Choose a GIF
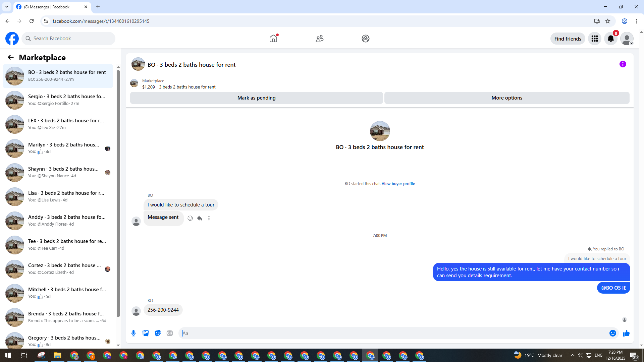Screen dimensions: 644x362 [170, 333]
